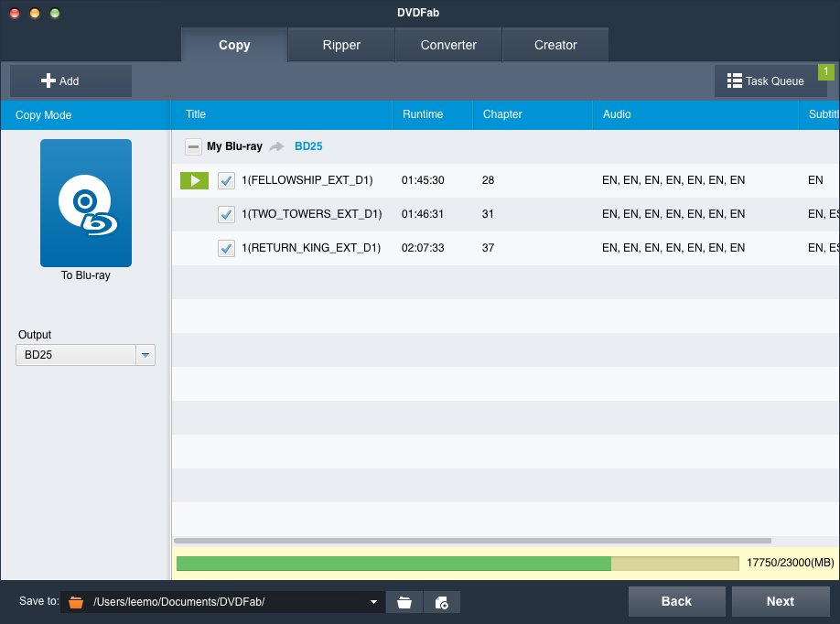
Task: Click the Back button
Action: pos(676,601)
